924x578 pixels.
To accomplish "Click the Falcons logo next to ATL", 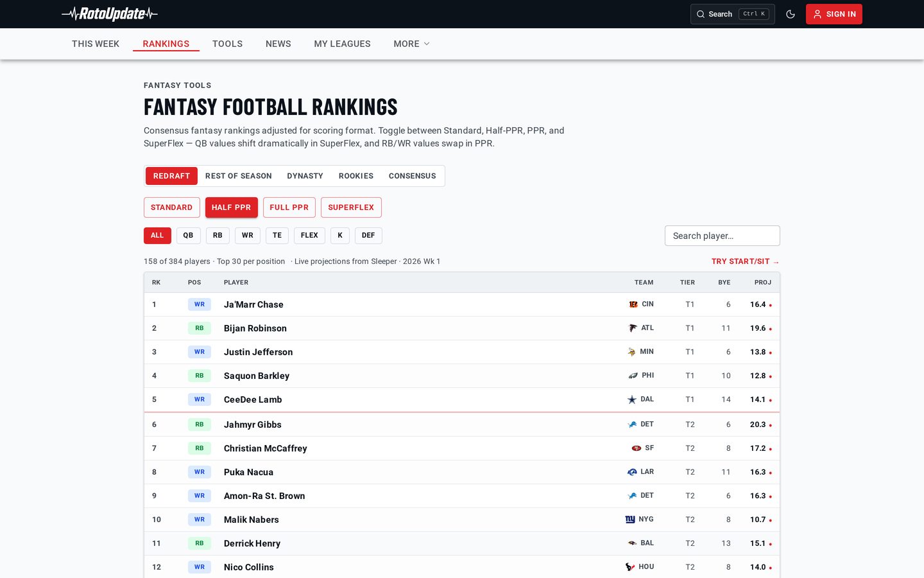I will [633, 328].
